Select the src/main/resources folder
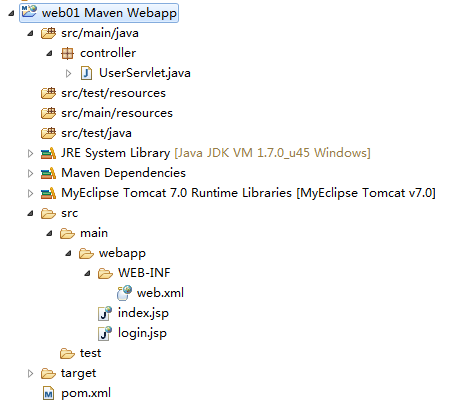The height and width of the screenshot is (405, 455). 117,113
